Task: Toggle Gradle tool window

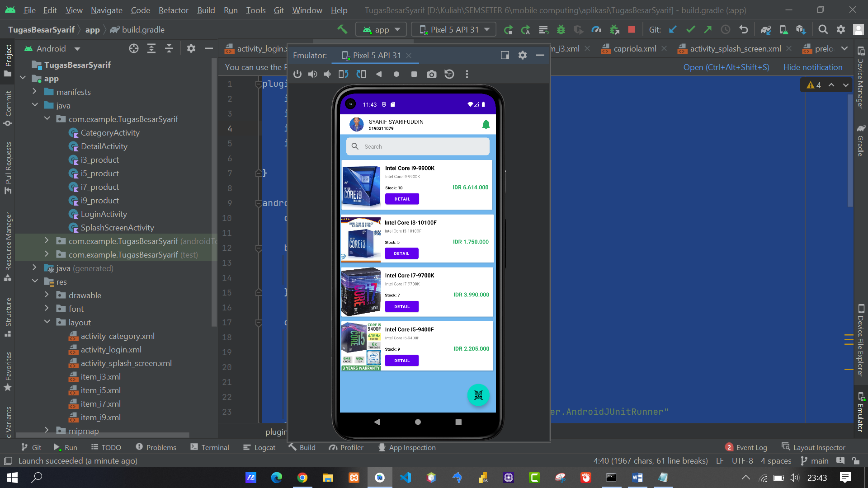Action: (860, 141)
